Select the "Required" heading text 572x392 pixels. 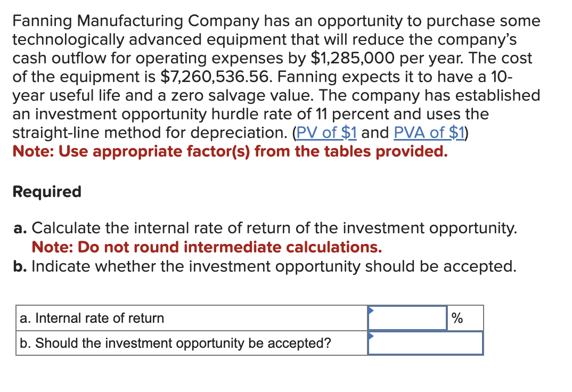[46, 192]
